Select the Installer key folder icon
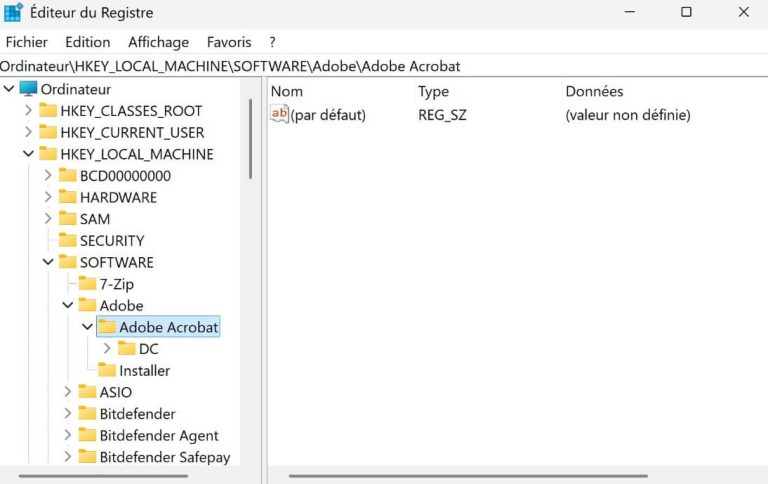This screenshot has height=484, width=768. pos(107,370)
